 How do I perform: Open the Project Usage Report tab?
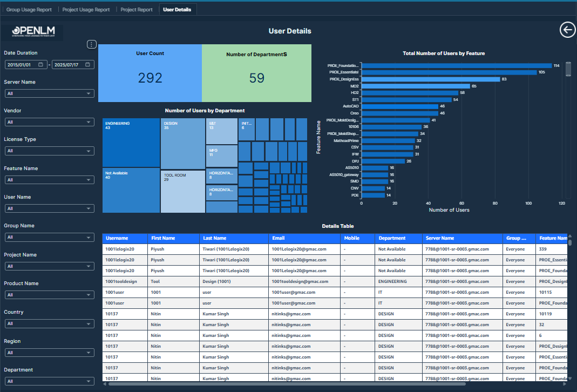tap(86, 10)
